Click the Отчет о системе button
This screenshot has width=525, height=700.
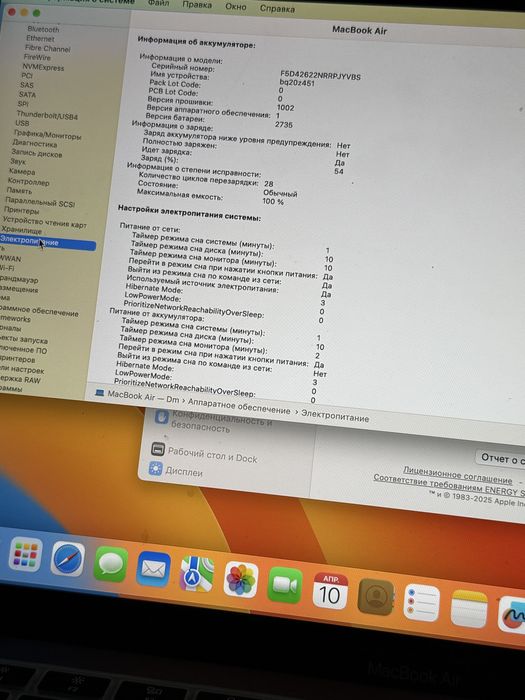pos(501,458)
